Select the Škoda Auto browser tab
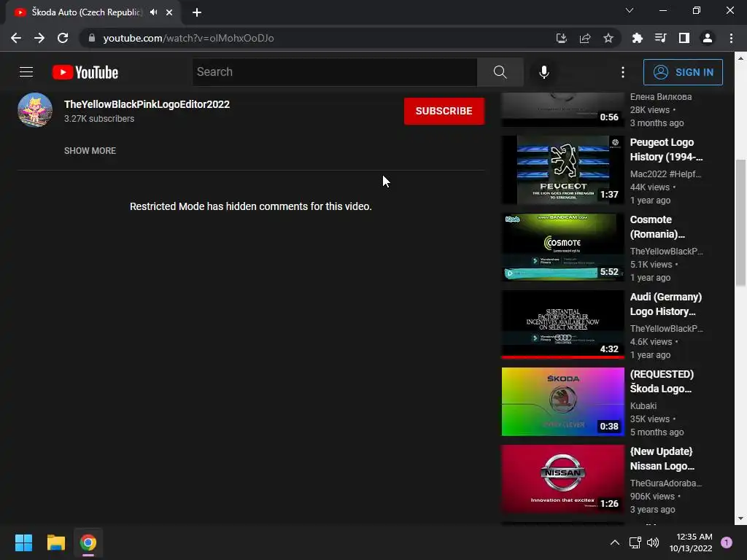Viewport: 747px width, 560px height. click(x=93, y=12)
